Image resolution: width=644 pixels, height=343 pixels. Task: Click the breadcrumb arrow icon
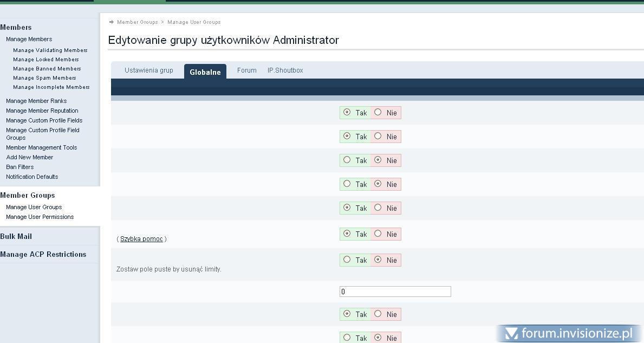click(x=112, y=22)
